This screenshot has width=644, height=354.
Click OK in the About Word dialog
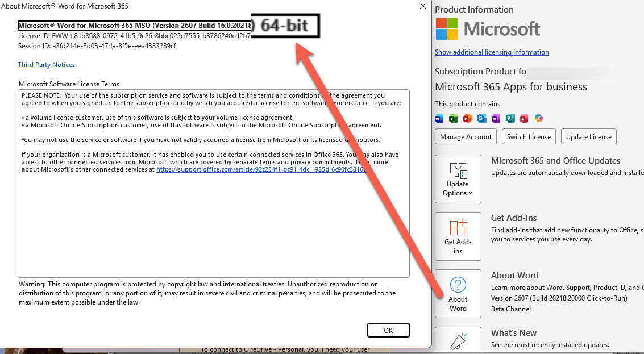coord(388,330)
